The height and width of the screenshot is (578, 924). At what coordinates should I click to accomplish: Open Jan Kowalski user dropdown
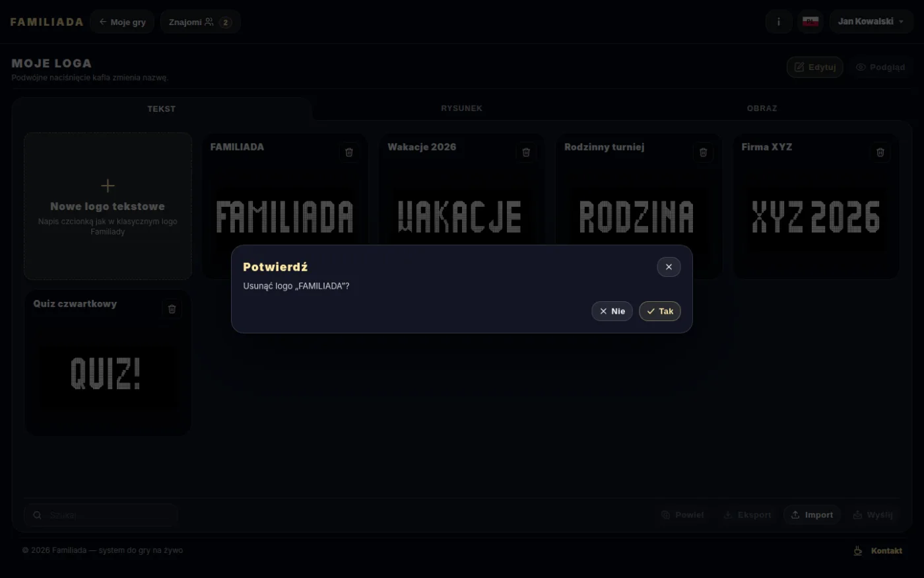(871, 22)
